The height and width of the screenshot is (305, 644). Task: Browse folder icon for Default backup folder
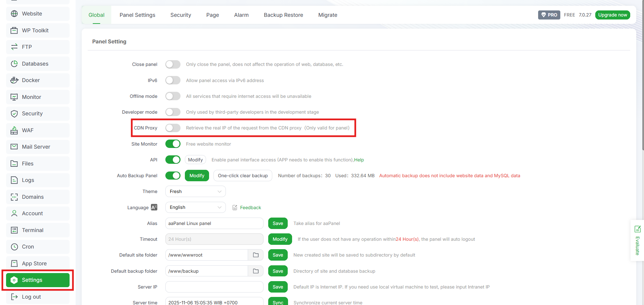pyautogui.click(x=256, y=271)
